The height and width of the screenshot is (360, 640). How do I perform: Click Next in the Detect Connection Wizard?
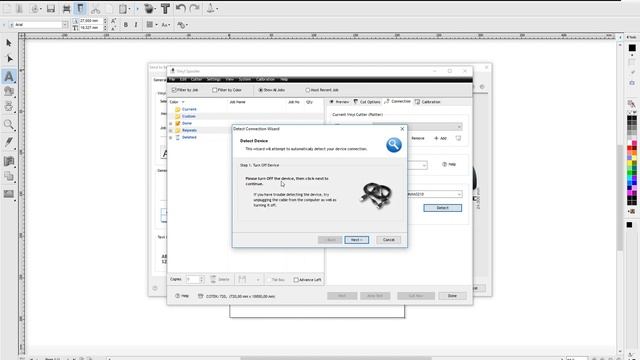coord(356,240)
